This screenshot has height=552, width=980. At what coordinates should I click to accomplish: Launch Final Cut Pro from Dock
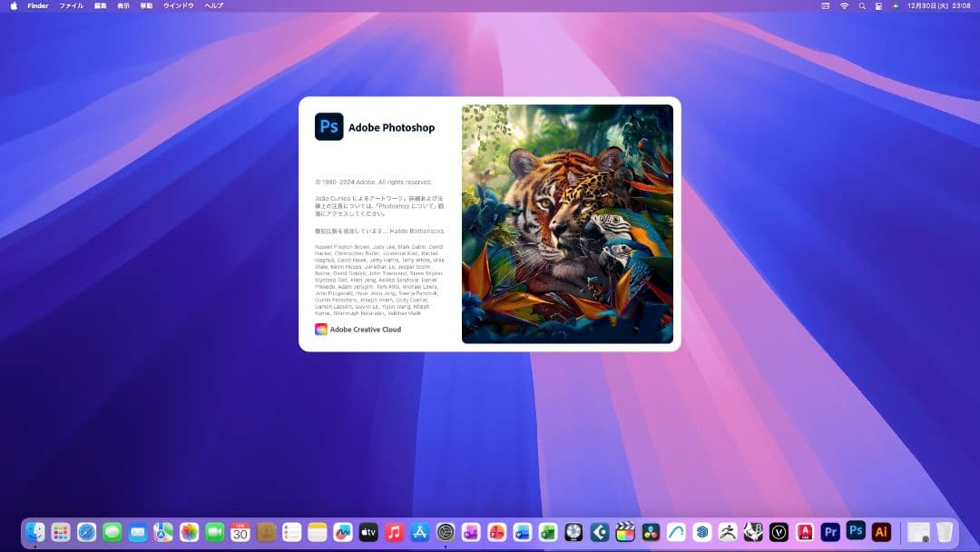(624, 532)
